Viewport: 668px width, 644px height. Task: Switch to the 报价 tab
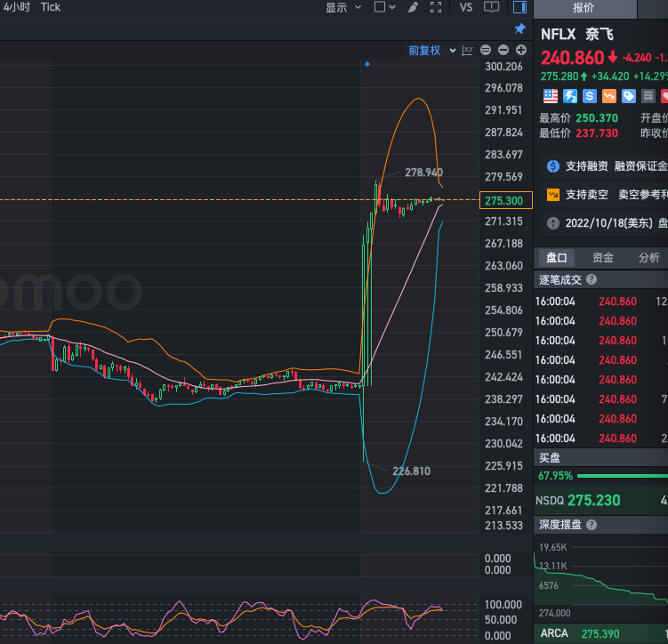584,9
